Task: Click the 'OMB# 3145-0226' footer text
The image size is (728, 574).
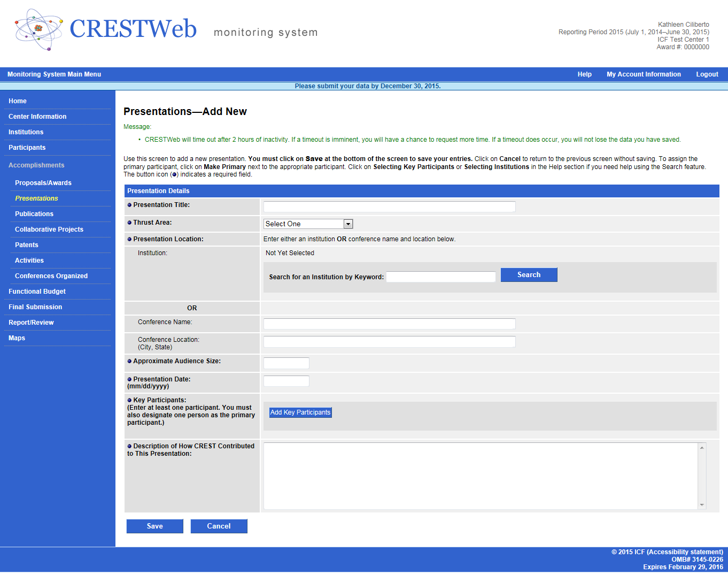Action: point(698,560)
